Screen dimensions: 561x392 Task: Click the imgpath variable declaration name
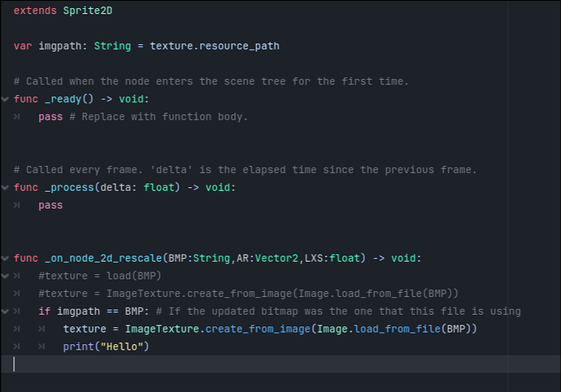click(x=59, y=46)
